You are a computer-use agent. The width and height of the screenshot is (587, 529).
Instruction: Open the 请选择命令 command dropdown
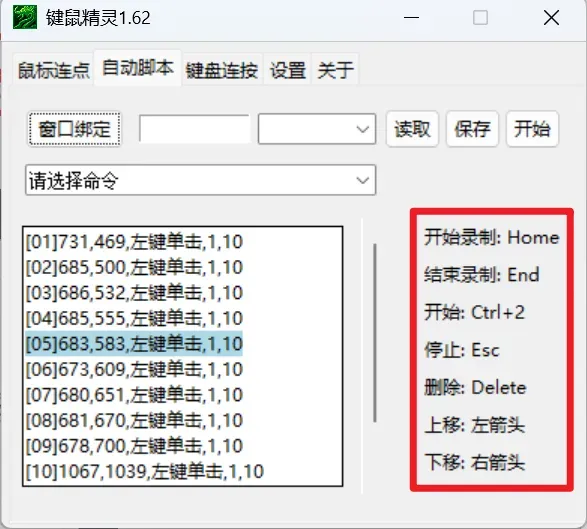coord(200,180)
